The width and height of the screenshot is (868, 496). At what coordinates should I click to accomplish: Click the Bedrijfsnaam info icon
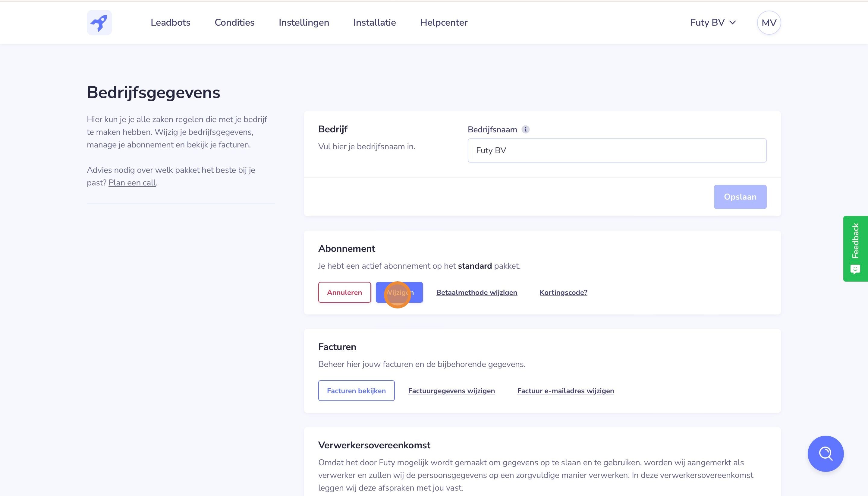tap(525, 129)
